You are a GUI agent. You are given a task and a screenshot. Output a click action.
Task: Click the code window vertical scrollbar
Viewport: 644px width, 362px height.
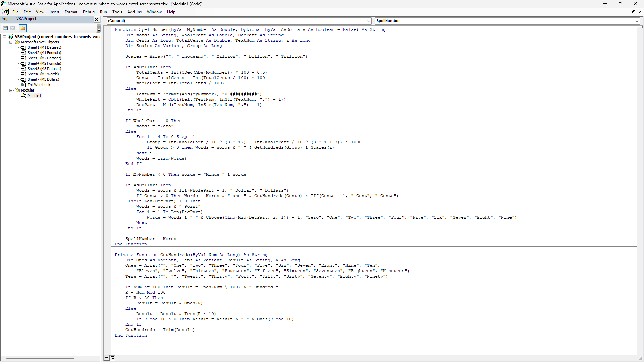point(640,191)
